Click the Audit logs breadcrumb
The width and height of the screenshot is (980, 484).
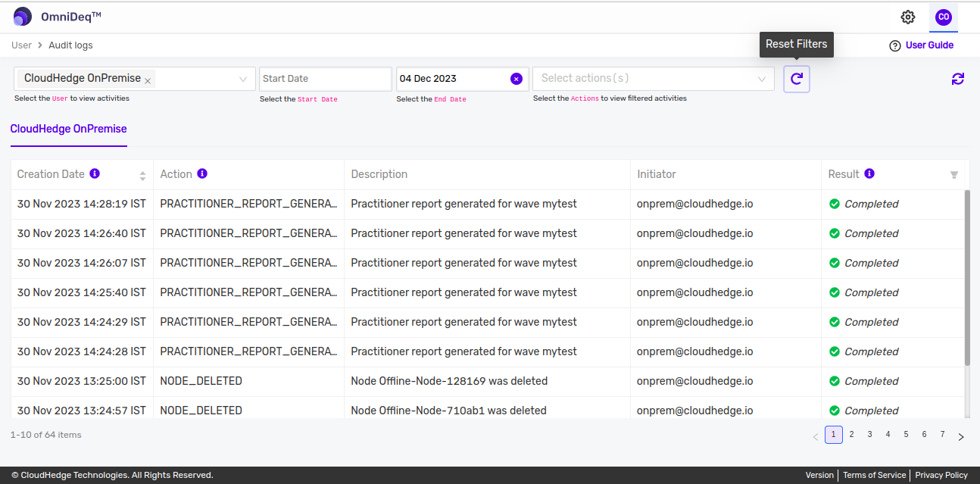tap(70, 45)
